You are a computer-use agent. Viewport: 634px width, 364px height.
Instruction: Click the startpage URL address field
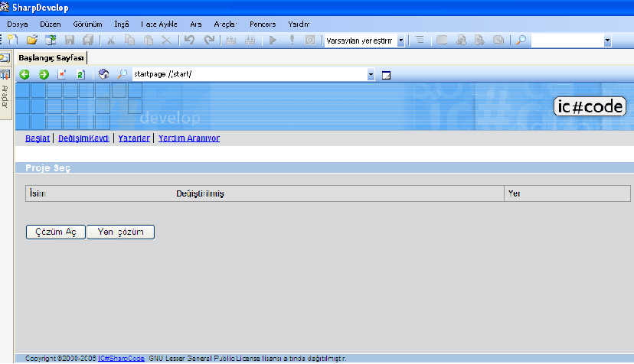[x=250, y=74]
